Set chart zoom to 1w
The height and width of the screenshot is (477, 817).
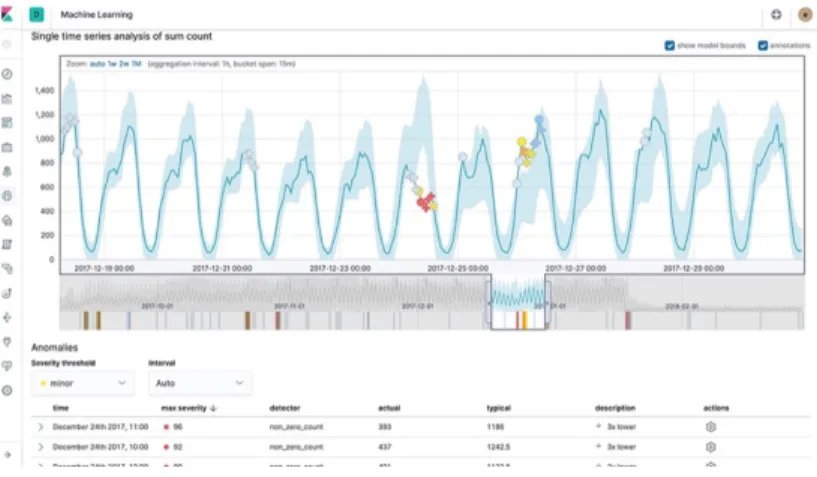point(112,64)
